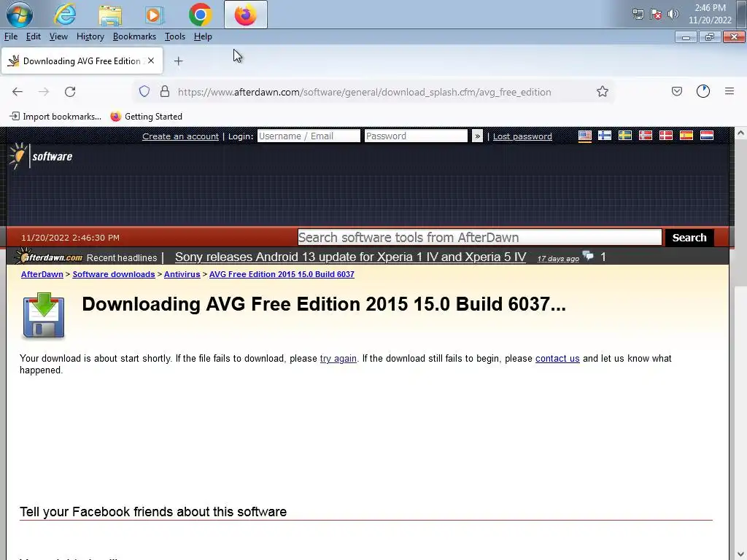Click the padlock site security icon
This screenshot has height=560, width=747.
click(164, 91)
